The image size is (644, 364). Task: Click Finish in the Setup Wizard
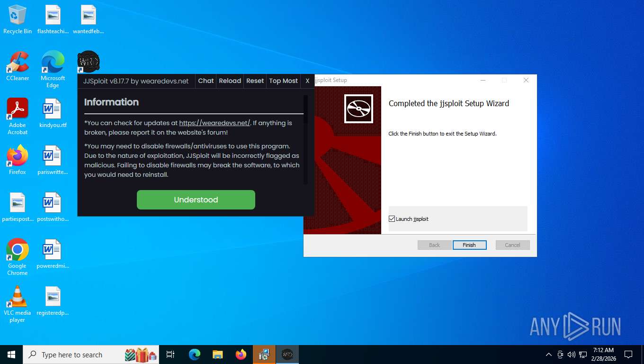pos(469,245)
